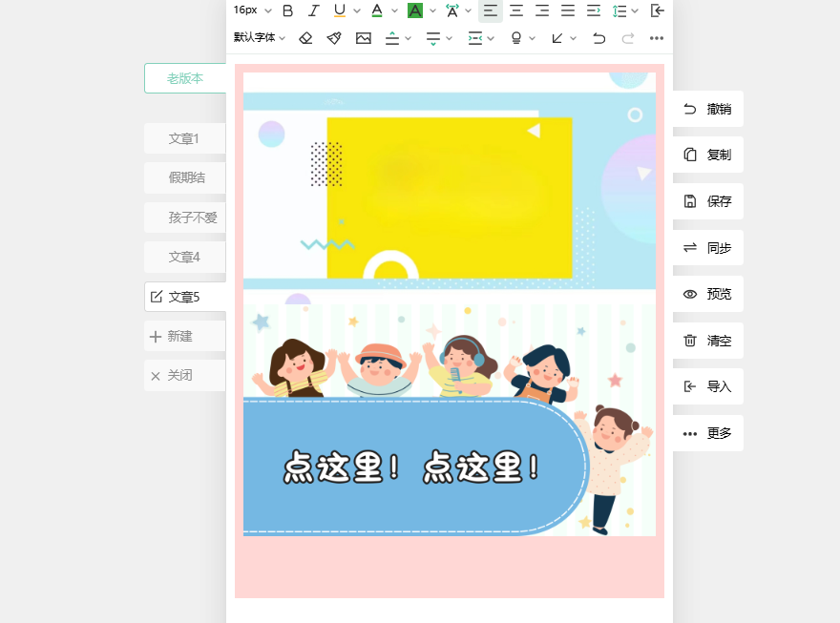
Task: Click the 预览 button
Action: tap(707, 294)
